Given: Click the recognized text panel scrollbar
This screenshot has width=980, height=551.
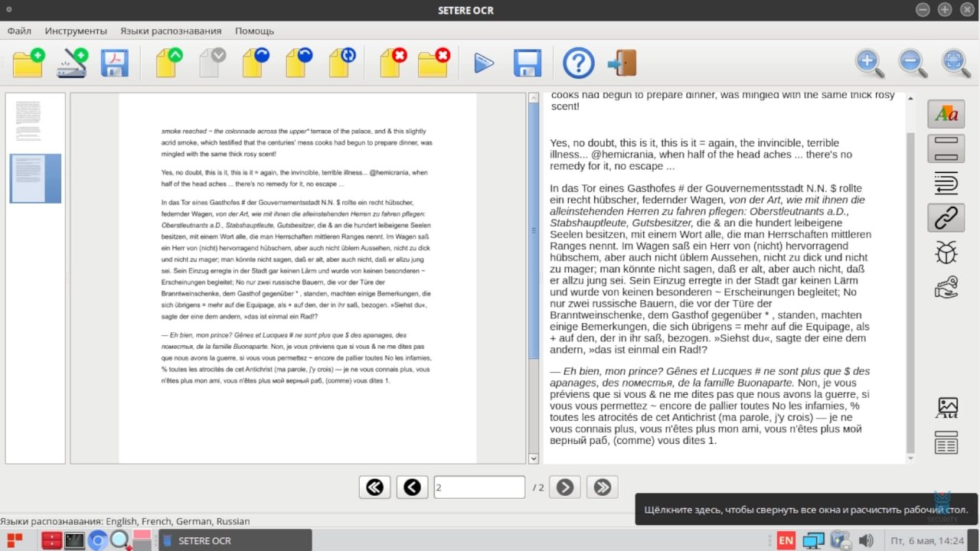Looking at the screenshot, I should 910,291.
